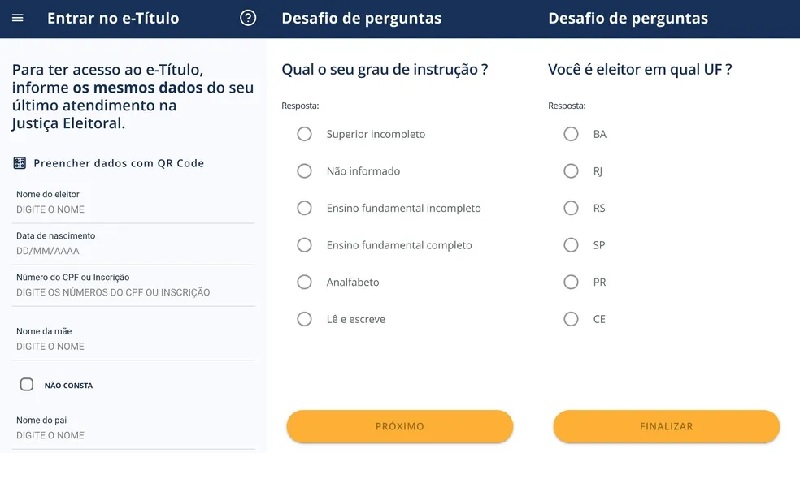The image size is (800, 500).
Task: Select Superior incompleto radio option
Action: point(305,134)
